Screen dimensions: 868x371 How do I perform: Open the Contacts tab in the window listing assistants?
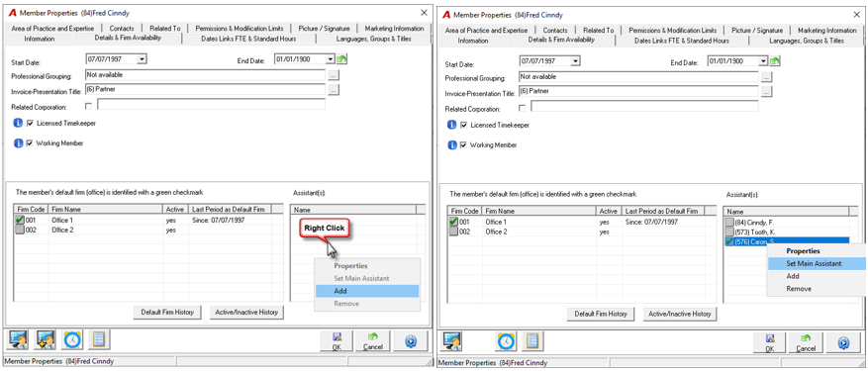pos(555,30)
